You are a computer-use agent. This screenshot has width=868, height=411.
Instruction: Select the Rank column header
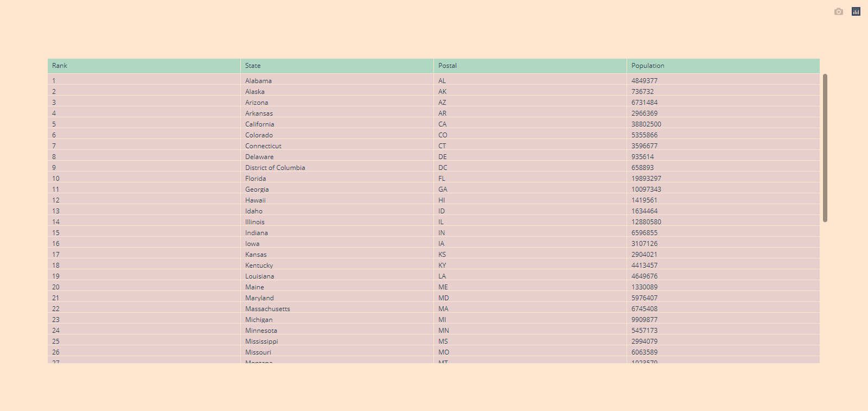point(144,66)
